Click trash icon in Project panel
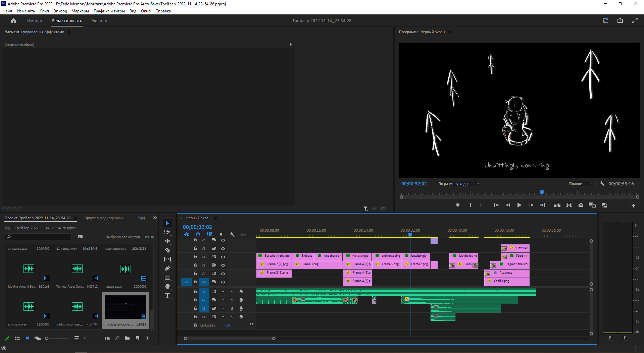Image resolution: width=644 pixels, height=353 pixels. coord(147,338)
